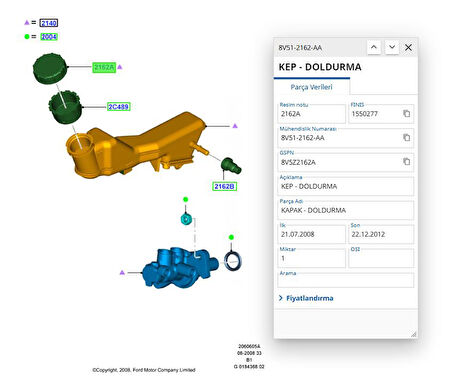Screen dimensions: 452x388
Task: Click the dark green filler cap part
Action: pyautogui.click(x=50, y=69)
